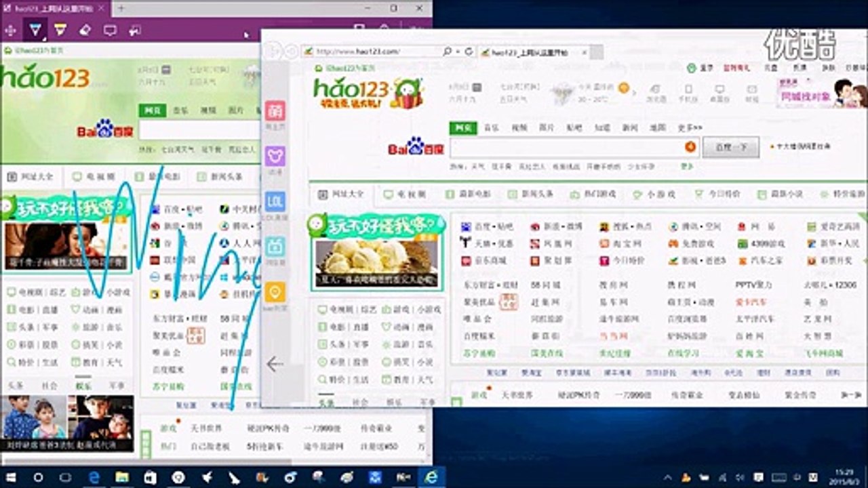Open the 今日特价 tab in IE nav row
This screenshot has height=488, width=868.
pyautogui.click(x=717, y=194)
